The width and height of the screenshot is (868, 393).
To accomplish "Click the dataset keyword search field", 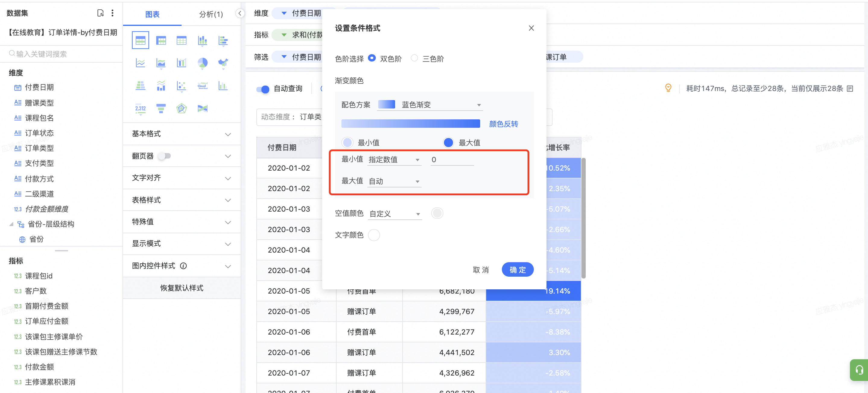I will click(x=61, y=54).
